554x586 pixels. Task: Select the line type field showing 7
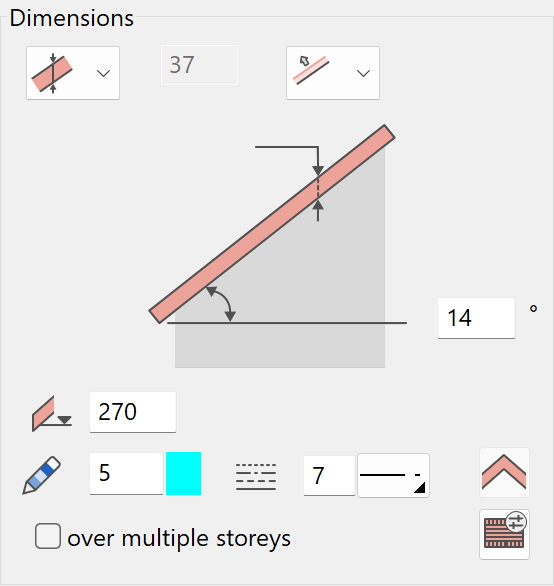329,476
